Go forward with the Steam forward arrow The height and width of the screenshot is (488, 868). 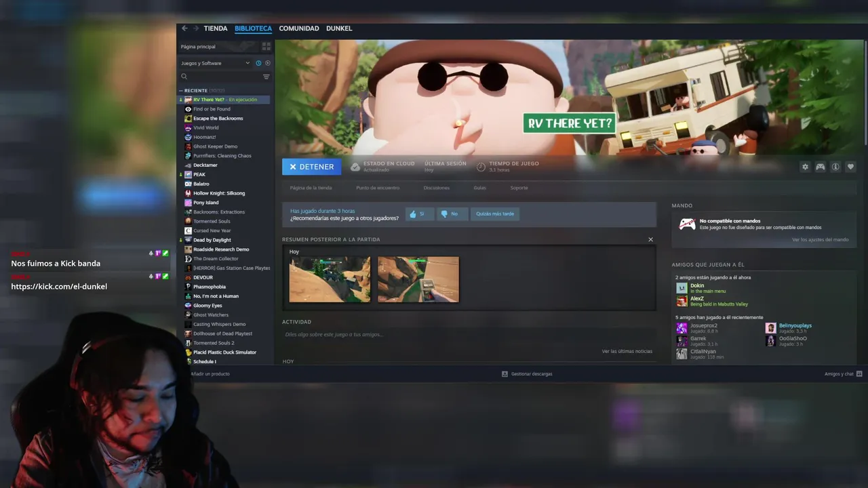(196, 28)
